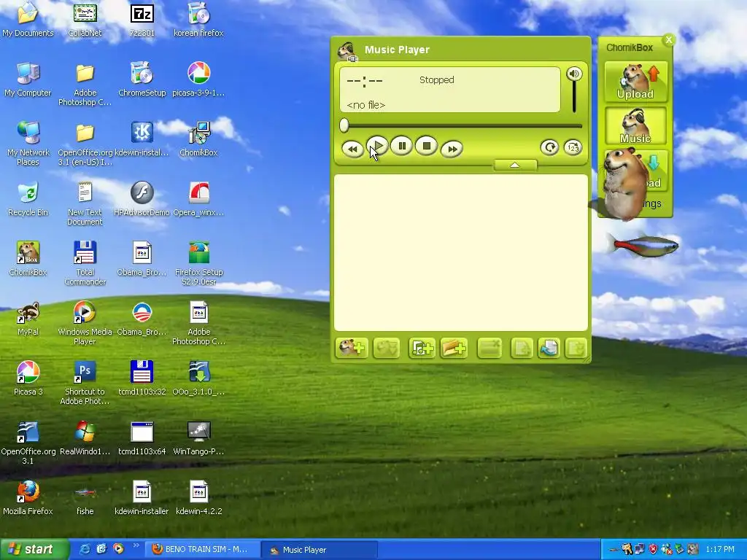Image resolution: width=747 pixels, height=560 pixels.
Task: Click the remove-item playlist icon
Action: point(489,348)
